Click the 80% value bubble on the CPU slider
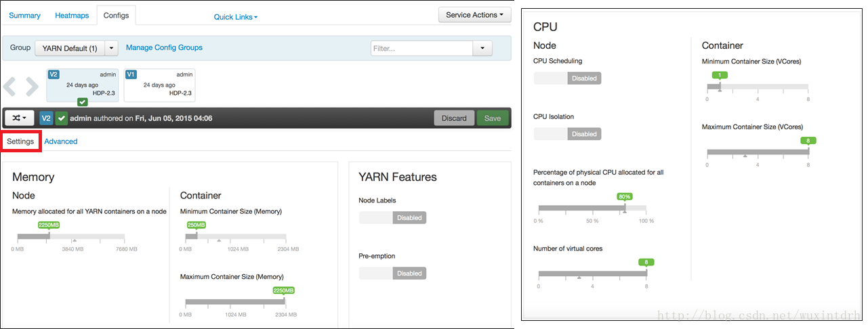 (x=625, y=196)
